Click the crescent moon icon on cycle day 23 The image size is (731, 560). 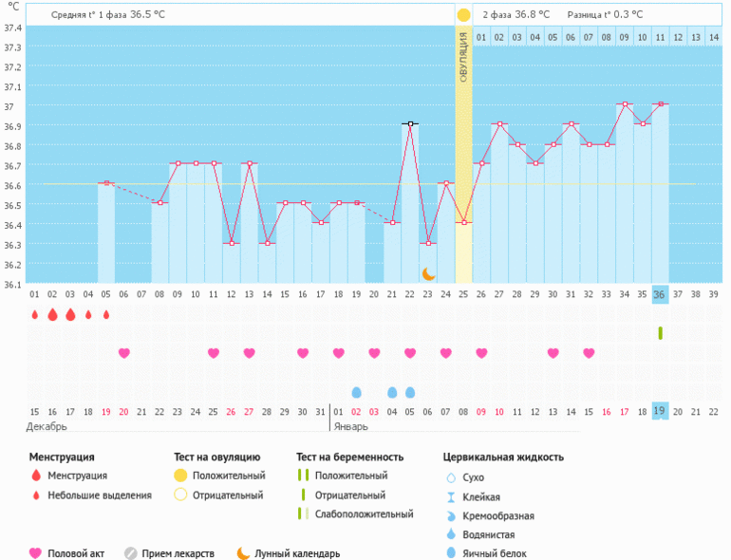[428, 273]
